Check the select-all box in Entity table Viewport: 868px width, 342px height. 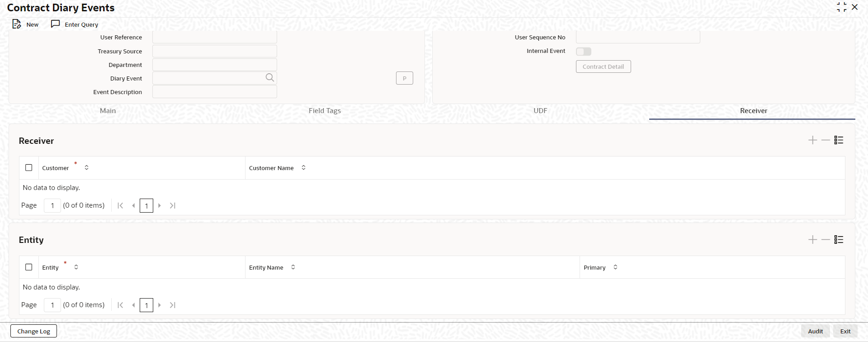pyautogui.click(x=29, y=267)
